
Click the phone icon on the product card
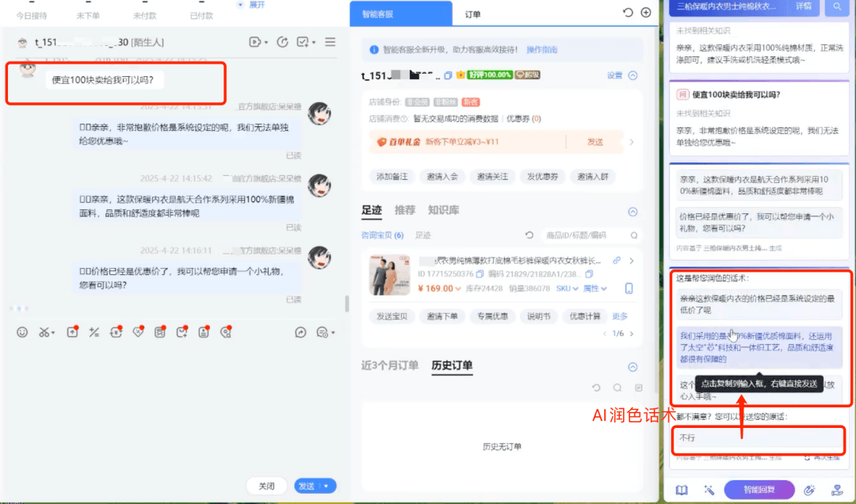pos(629,288)
